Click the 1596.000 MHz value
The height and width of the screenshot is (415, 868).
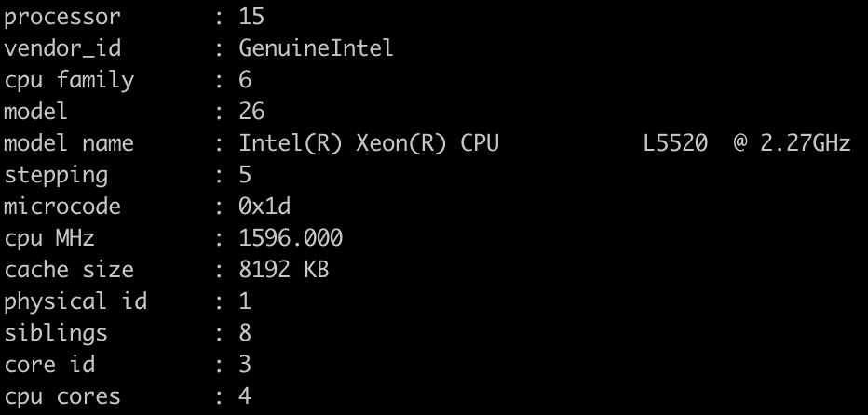pyautogui.click(x=291, y=238)
